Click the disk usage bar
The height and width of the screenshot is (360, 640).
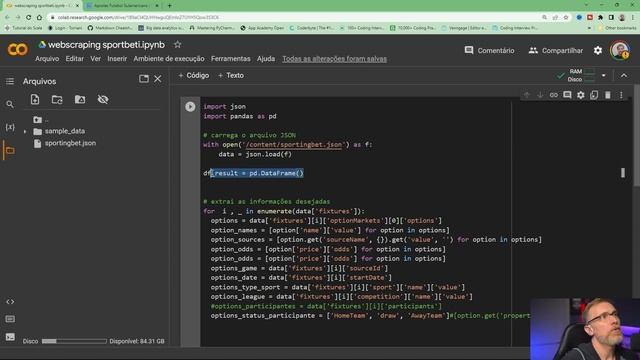(74, 341)
